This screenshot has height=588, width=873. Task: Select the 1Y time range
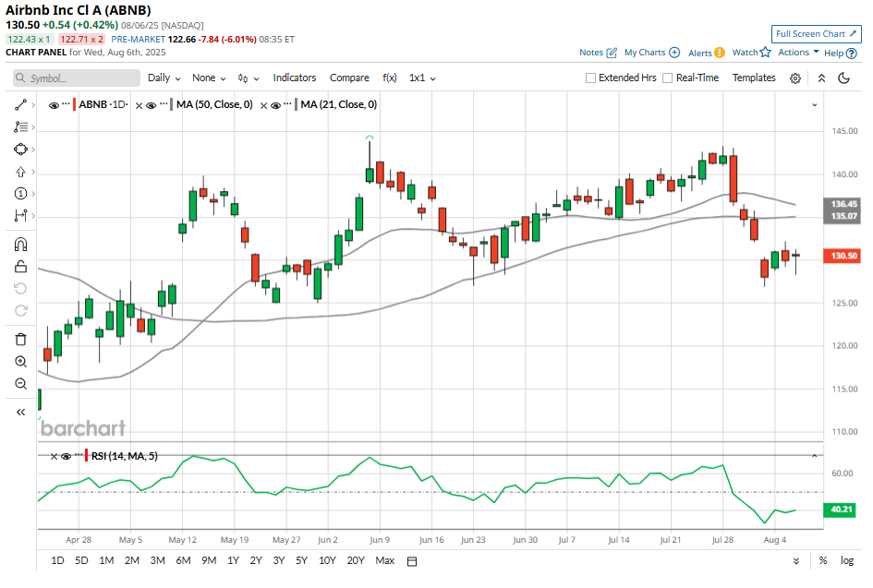click(234, 560)
